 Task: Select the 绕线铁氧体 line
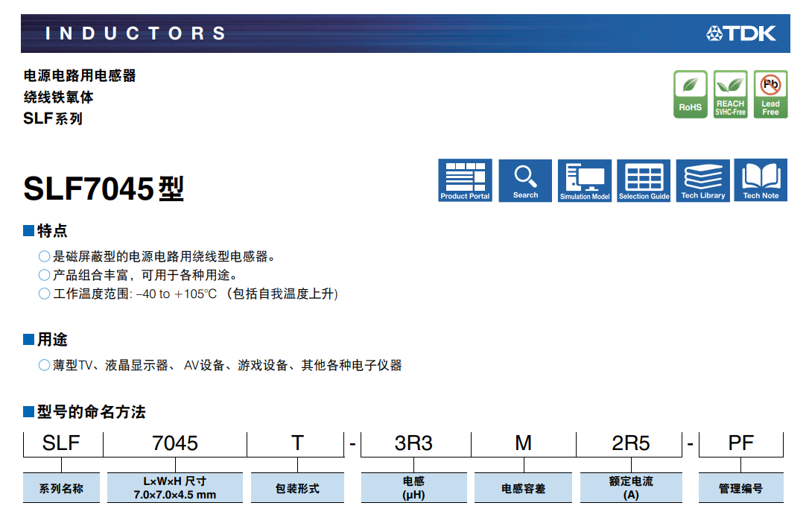point(58,97)
